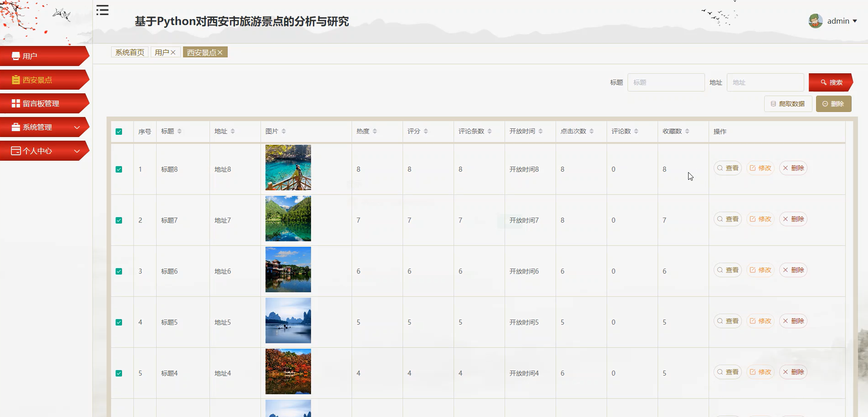Open the 标题5 row thumbnail image
The image size is (868, 417).
[x=288, y=320]
